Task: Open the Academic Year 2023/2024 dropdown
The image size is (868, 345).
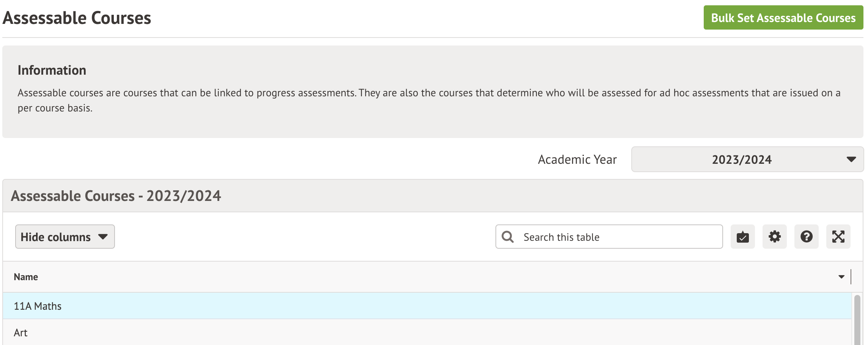Action: point(747,160)
